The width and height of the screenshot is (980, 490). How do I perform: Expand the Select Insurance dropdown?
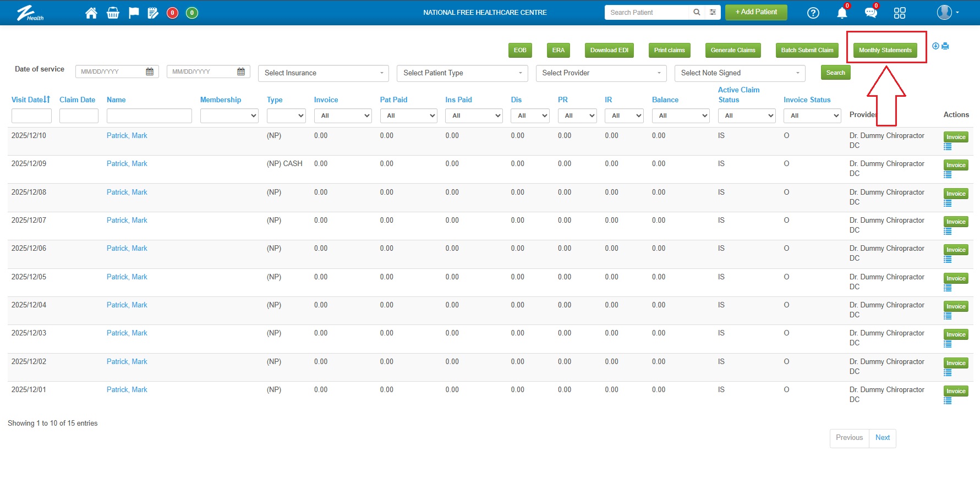pos(323,73)
